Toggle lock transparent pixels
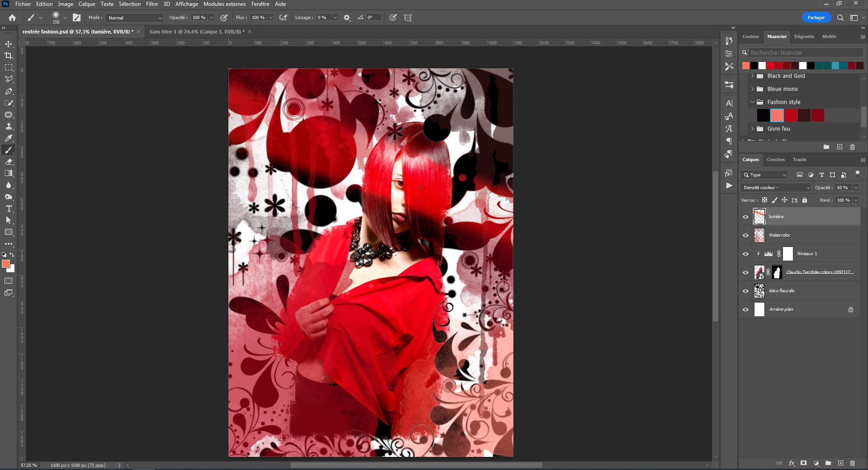 pyautogui.click(x=764, y=200)
